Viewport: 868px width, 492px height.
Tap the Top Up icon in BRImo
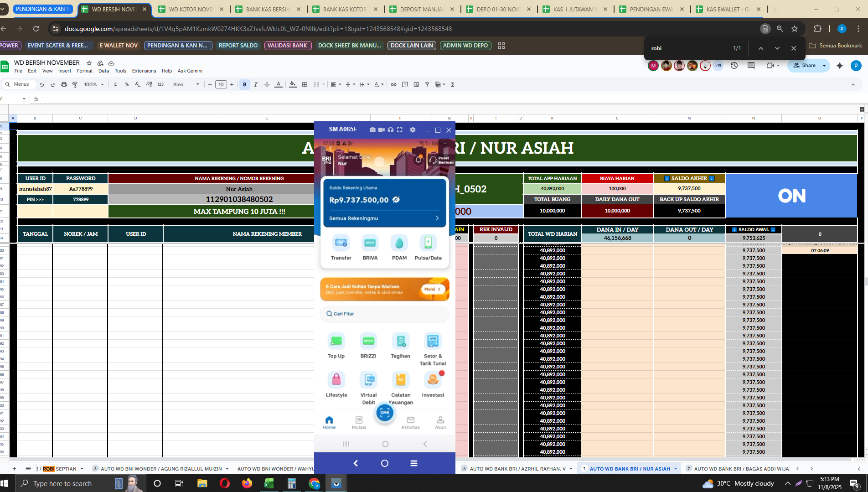(x=336, y=346)
